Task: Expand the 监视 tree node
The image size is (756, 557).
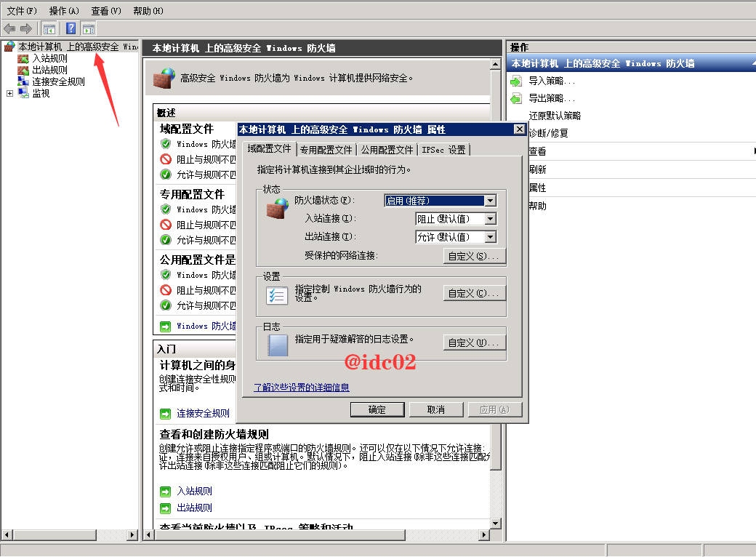Action: click(x=9, y=93)
